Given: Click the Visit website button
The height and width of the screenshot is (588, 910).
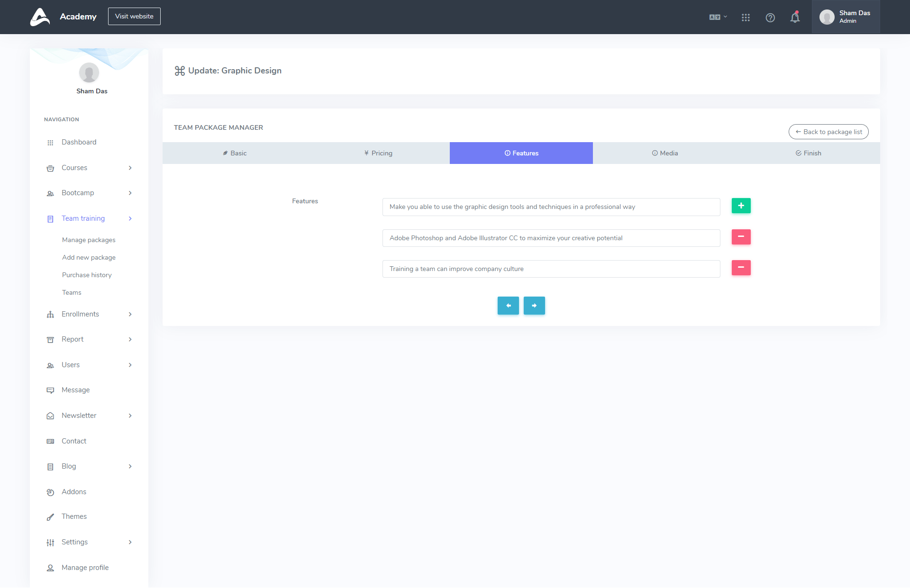Looking at the screenshot, I should tap(134, 16).
